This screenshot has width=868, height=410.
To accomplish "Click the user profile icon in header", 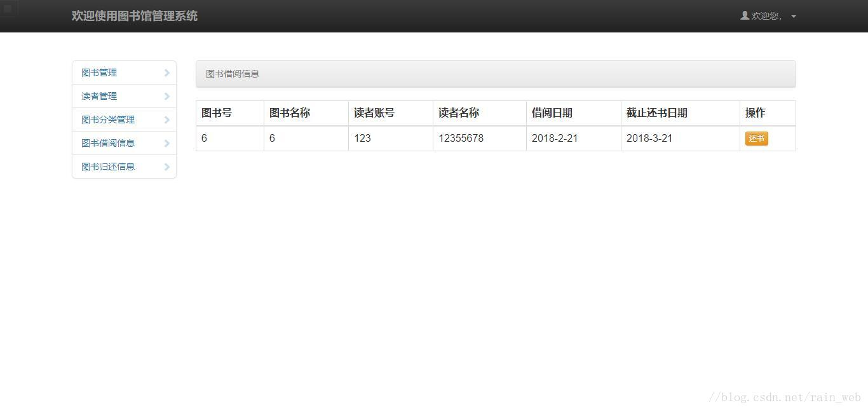I will pos(745,15).
